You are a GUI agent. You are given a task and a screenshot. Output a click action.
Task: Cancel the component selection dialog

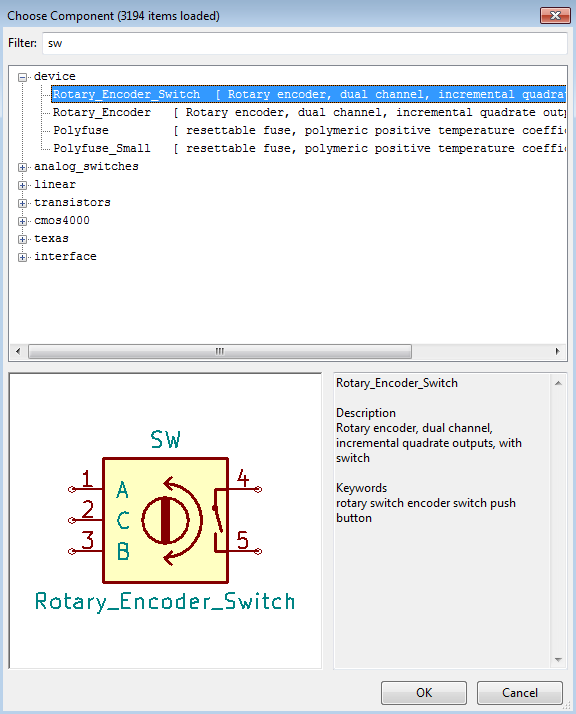pos(520,693)
